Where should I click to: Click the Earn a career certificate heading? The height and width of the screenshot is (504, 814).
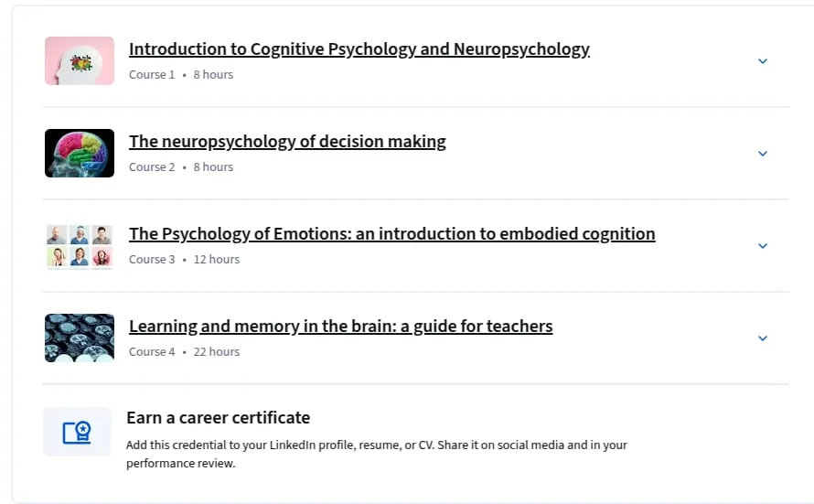[x=218, y=417]
